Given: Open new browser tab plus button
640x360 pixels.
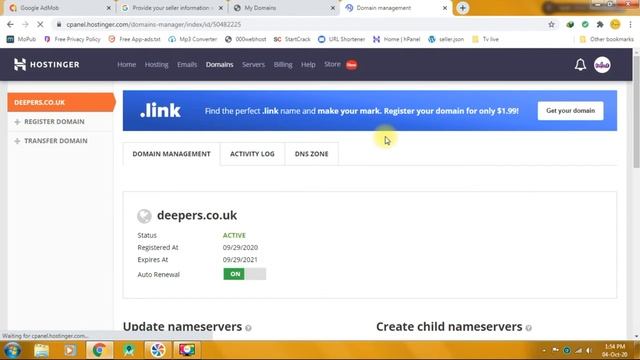Looking at the screenshot, I should pos(462,8).
